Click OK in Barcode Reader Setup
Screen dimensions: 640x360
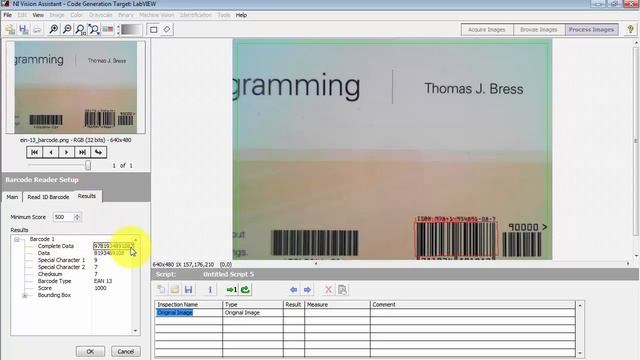[x=90, y=351]
